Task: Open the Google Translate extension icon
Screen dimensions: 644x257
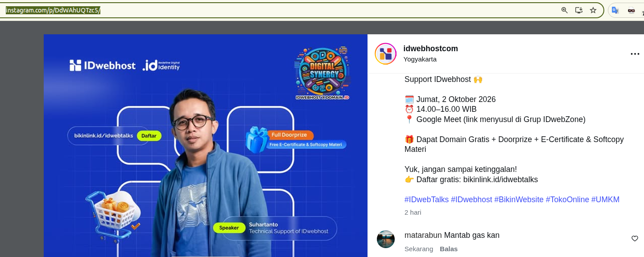Action: 615,10
